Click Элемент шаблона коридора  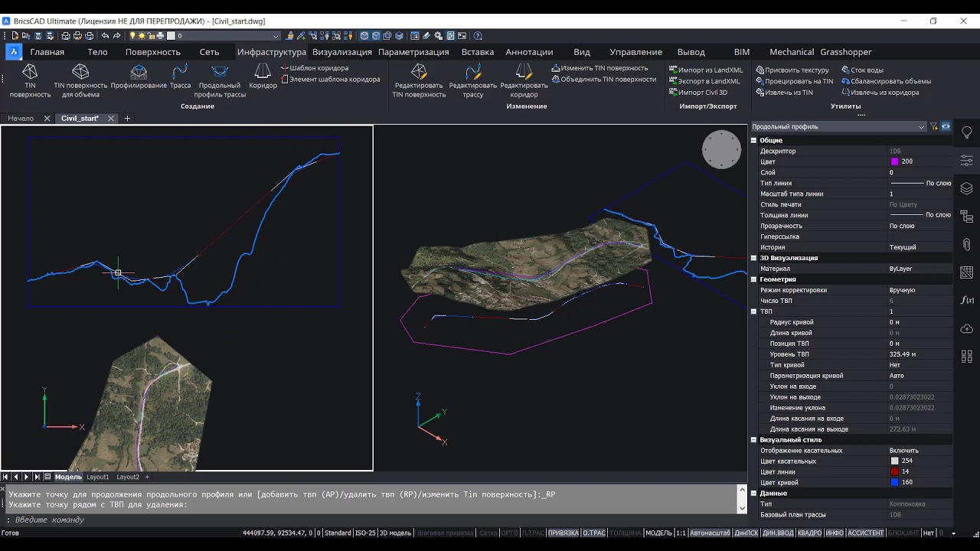tap(330, 79)
